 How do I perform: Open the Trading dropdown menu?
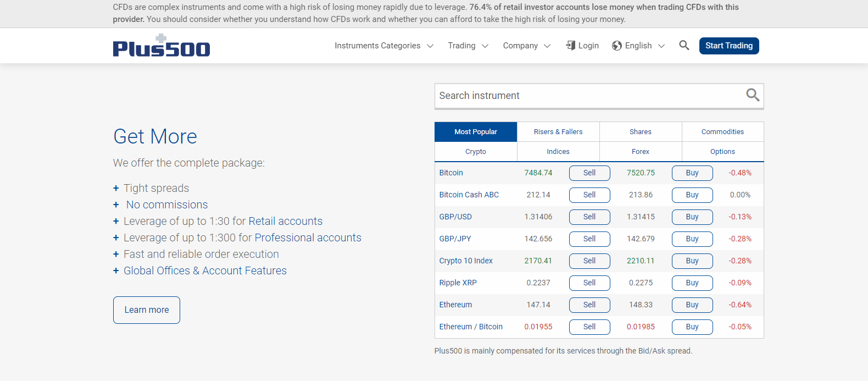pos(468,46)
